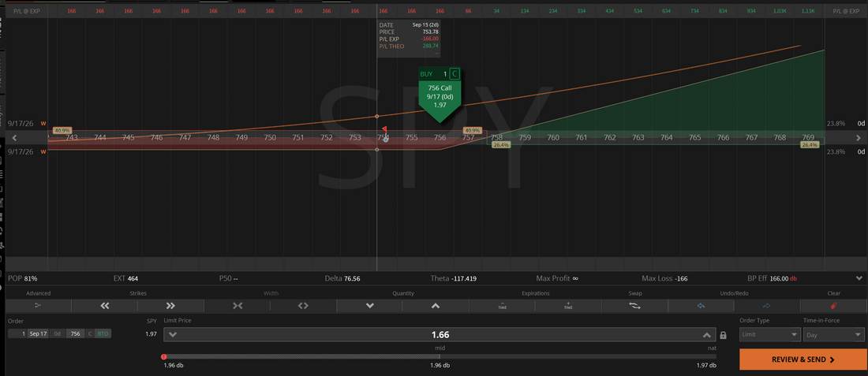Viewport: 868px width, 376px height.
Task: Undo the last order change
Action: pyautogui.click(x=701, y=305)
